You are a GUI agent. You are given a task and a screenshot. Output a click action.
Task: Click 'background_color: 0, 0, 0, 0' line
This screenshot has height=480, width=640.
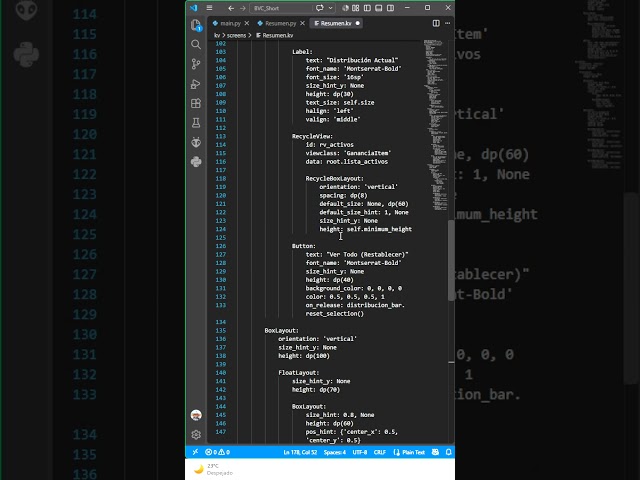coord(353,289)
